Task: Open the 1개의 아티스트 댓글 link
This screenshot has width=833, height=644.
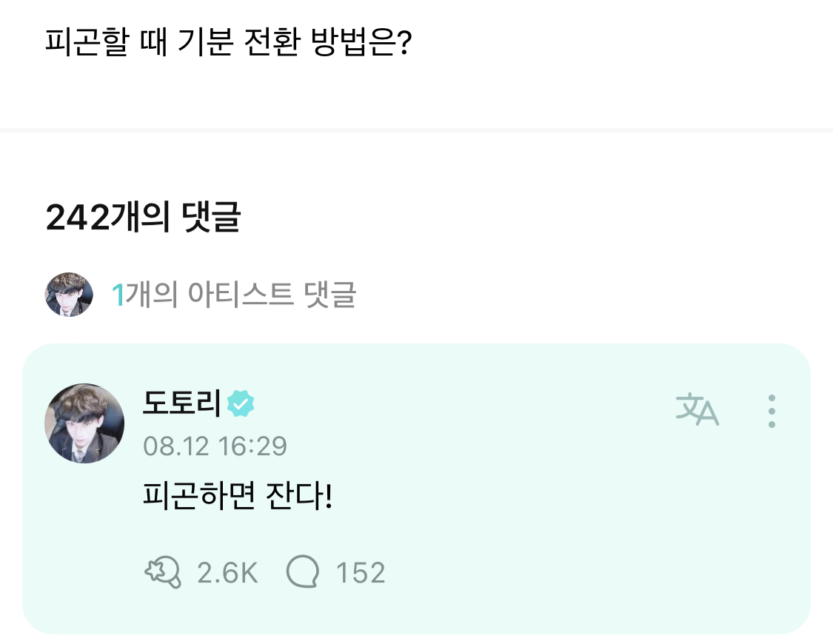Action: [233, 295]
